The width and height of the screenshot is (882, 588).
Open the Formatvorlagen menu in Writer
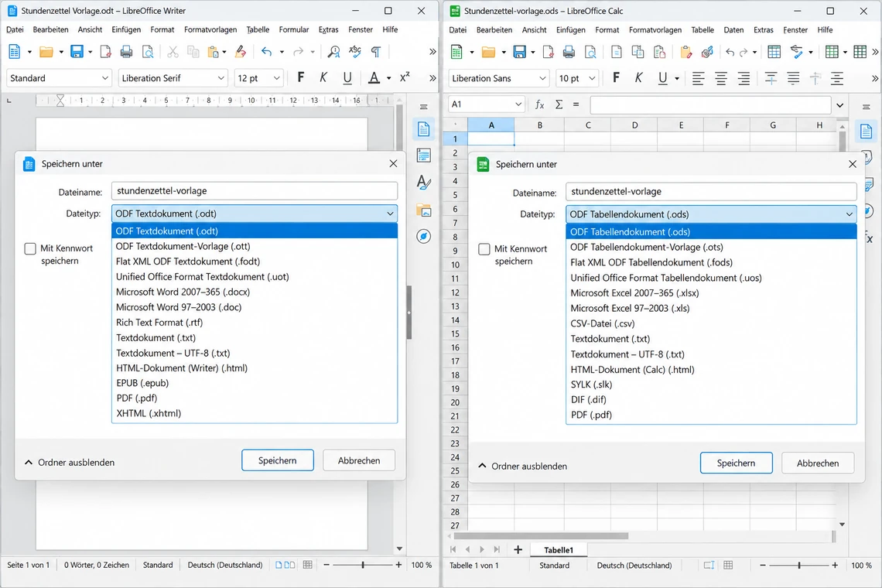point(210,29)
